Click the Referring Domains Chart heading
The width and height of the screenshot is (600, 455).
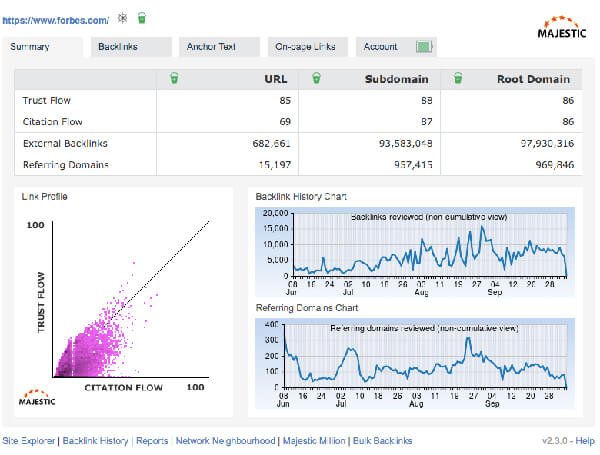(x=307, y=308)
